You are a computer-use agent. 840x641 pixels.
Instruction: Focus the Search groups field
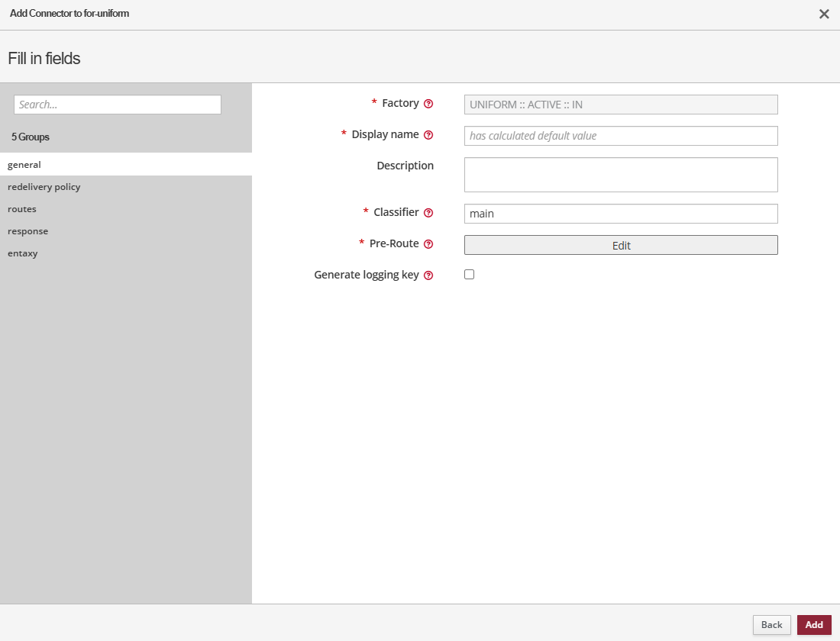[118, 105]
